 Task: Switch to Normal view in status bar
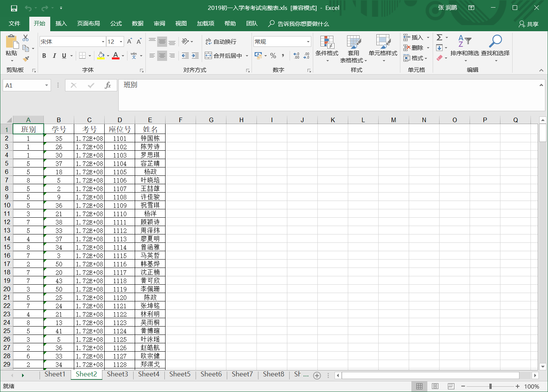(x=419, y=386)
